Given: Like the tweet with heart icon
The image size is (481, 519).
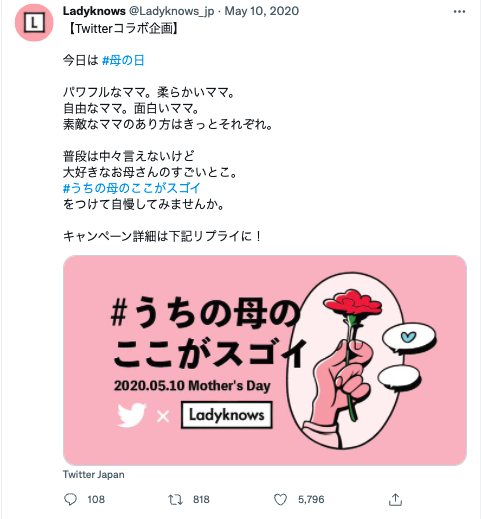Looking at the screenshot, I should point(280,499).
